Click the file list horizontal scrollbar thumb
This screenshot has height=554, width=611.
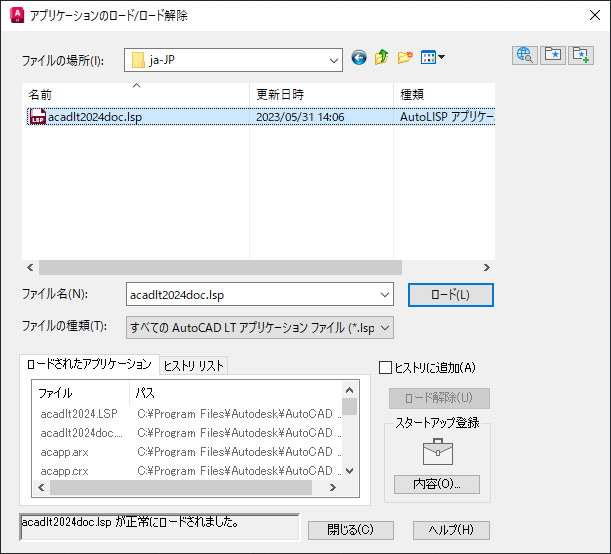point(220,268)
